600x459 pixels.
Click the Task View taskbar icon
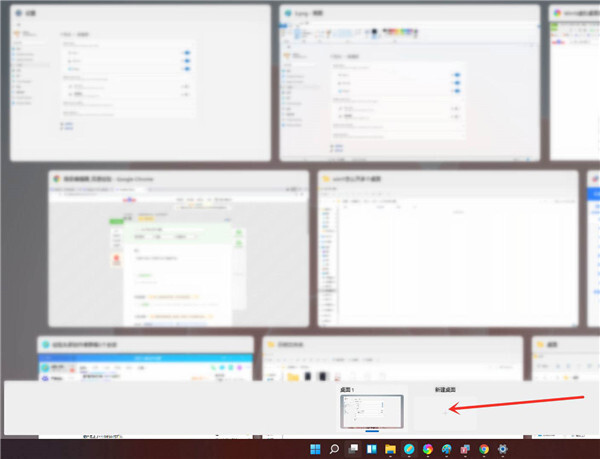pyautogui.click(x=353, y=450)
